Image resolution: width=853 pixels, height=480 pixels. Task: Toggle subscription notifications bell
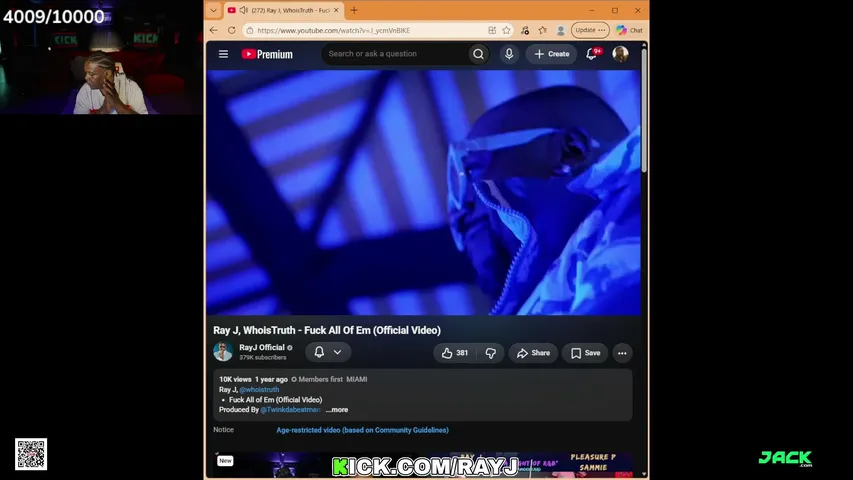pos(319,352)
